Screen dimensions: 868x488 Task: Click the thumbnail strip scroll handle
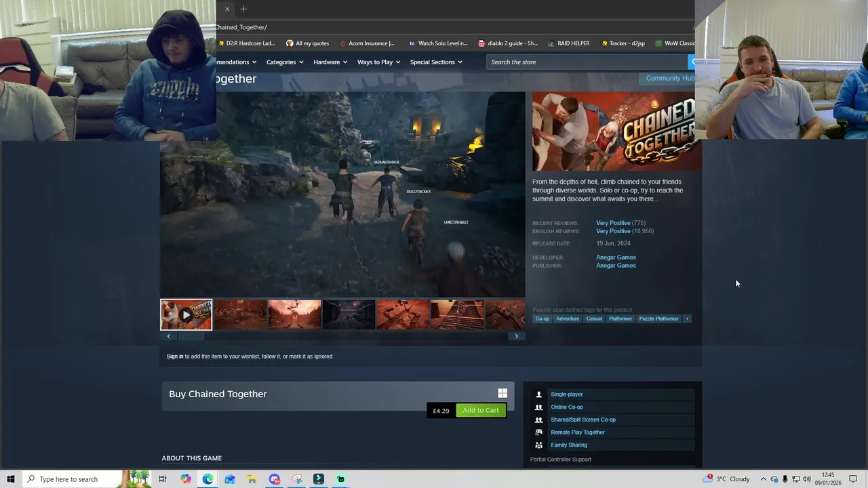pos(191,336)
